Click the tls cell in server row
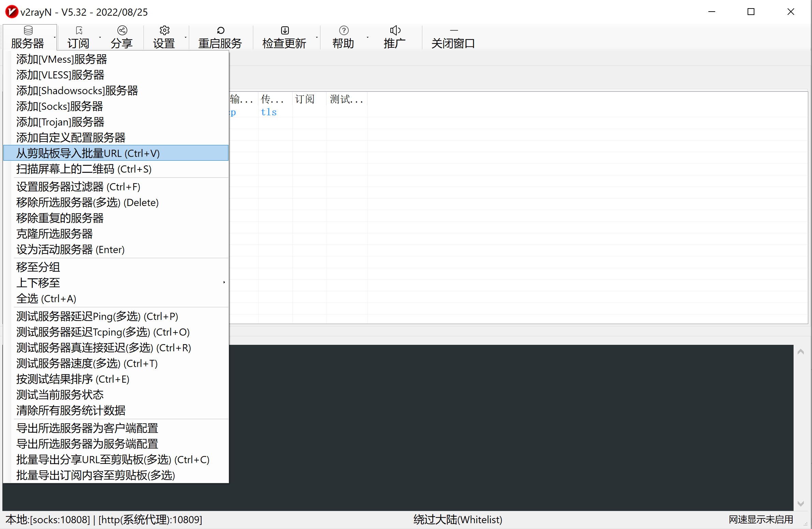812x529 pixels. click(x=269, y=112)
